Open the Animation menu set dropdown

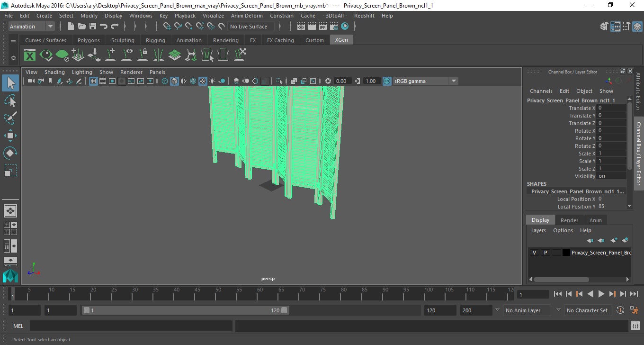click(x=31, y=27)
